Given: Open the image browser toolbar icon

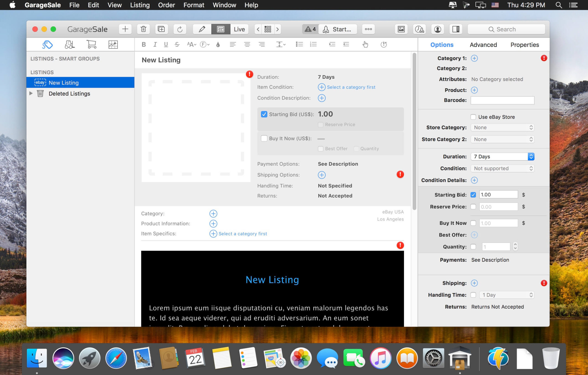Looking at the screenshot, I should click(x=401, y=29).
